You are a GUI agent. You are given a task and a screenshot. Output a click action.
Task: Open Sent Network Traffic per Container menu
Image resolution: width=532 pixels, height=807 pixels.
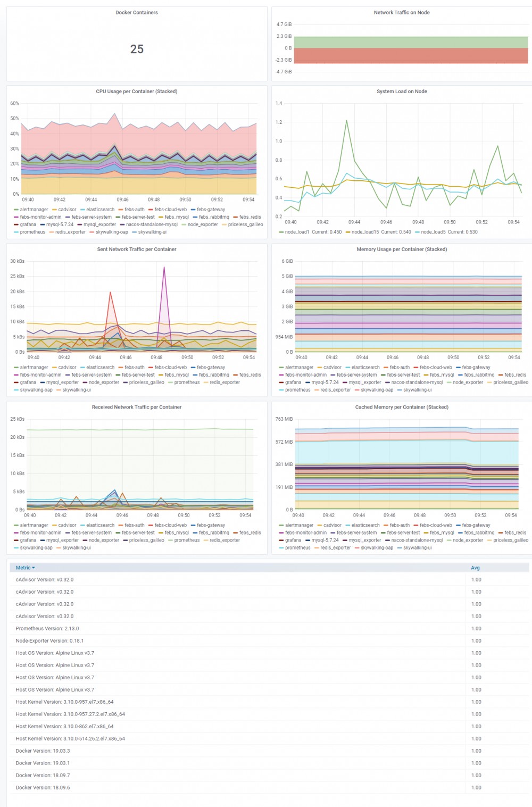coord(137,249)
